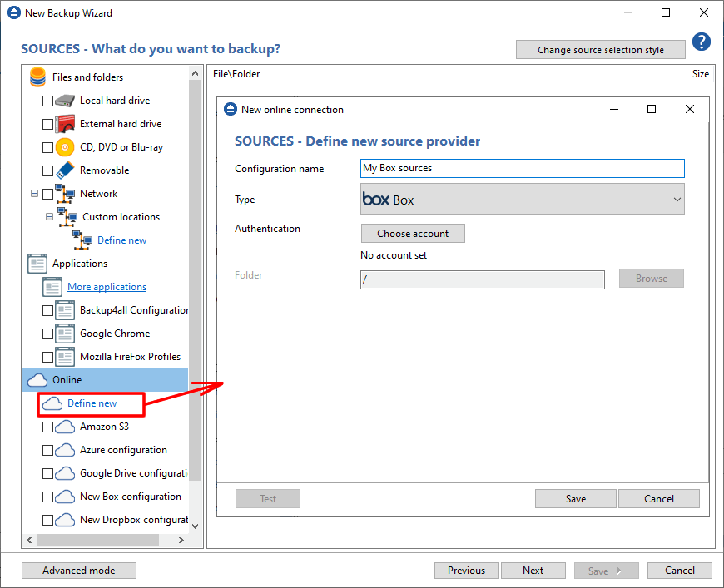Click the Azure configuration cloud icon
The image size is (724, 588).
point(65,450)
